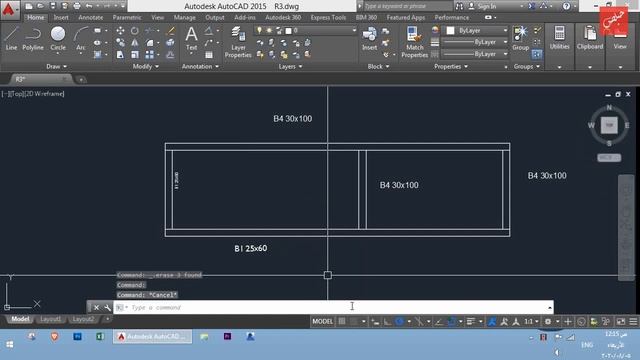Open the ByLayer color dropdown
This screenshot has width=640, height=360.
tap(505, 31)
